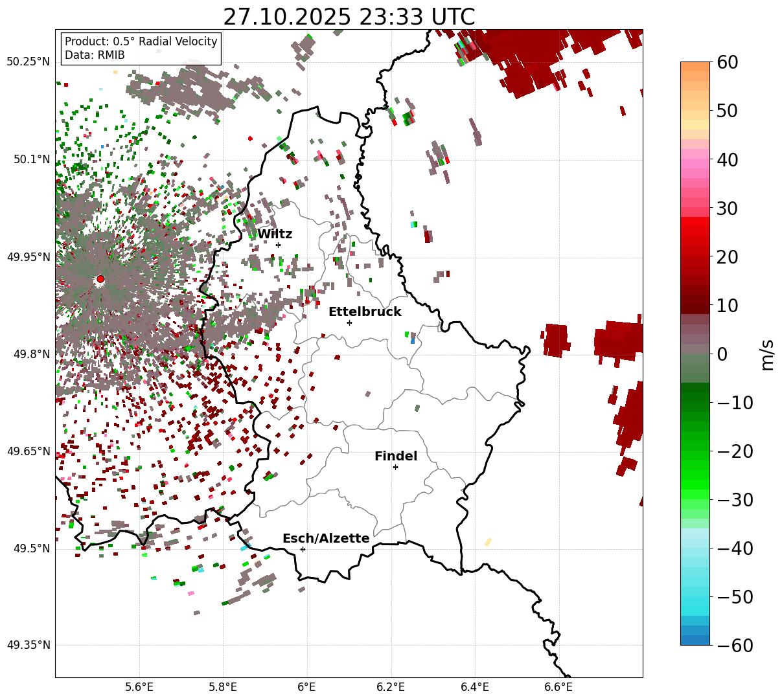
Task: Click the 50.25°N latitude tick label
Action: pos(28,62)
